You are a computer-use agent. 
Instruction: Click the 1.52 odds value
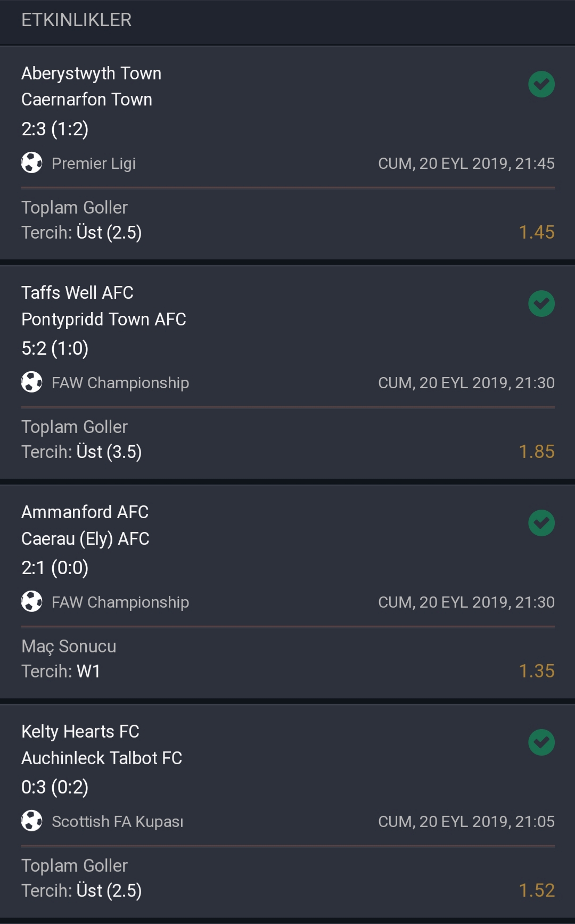point(537,890)
